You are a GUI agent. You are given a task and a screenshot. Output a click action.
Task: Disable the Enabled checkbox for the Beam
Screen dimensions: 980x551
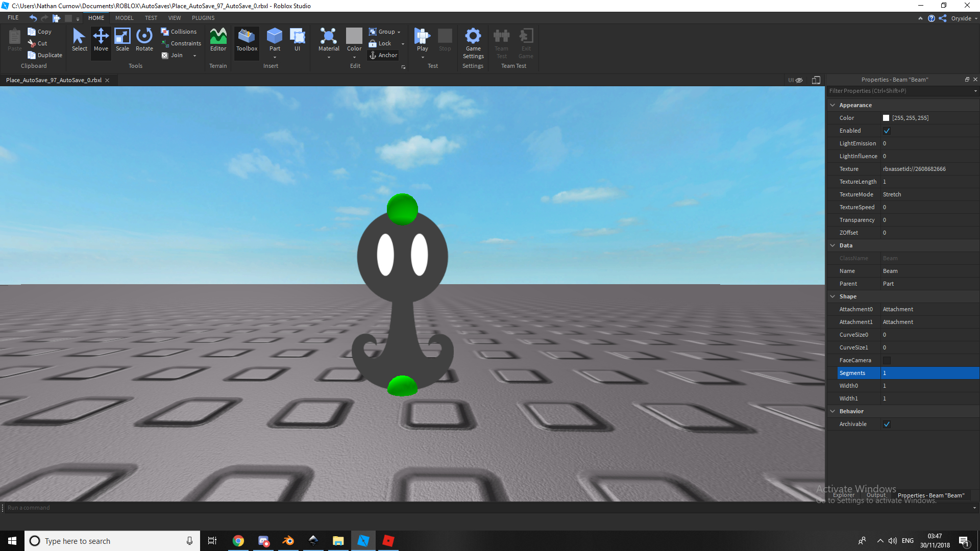click(x=887, y=131)
